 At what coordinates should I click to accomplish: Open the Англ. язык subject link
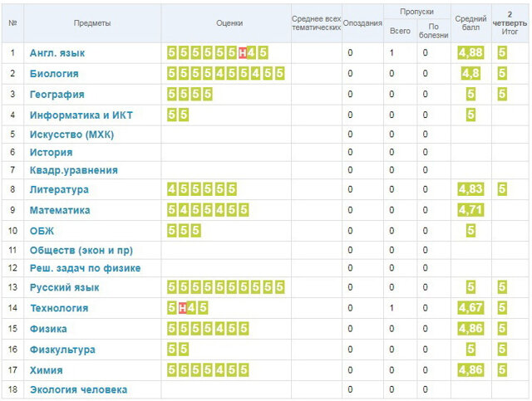pyautogui.click(x=57, y=53)
